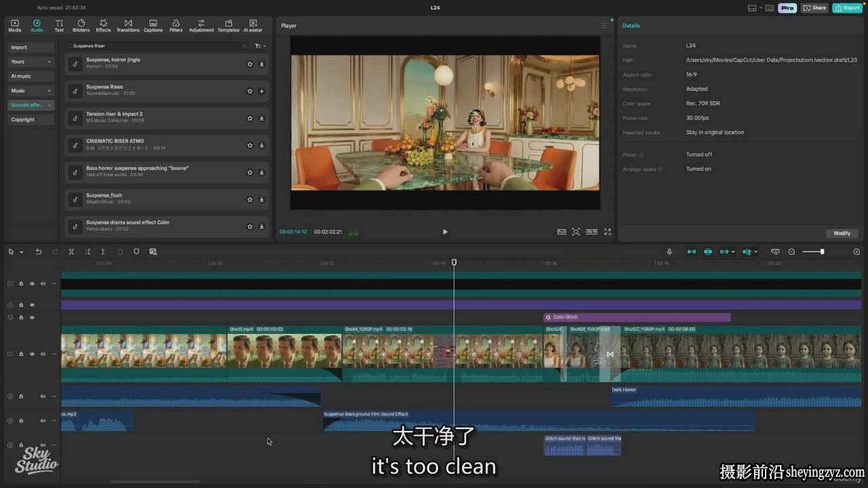
Task: Favorite the Suspense, horror jingle sound
Action: click(x=250, y=64)
